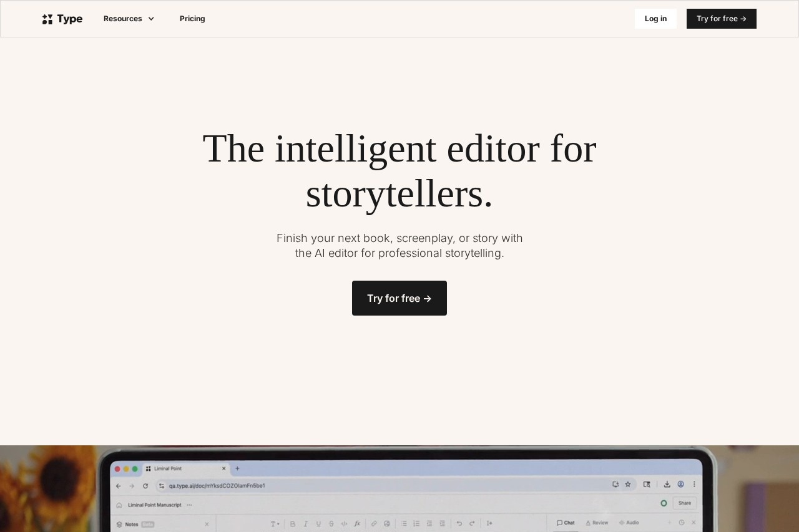Image resolution: width=799 pixels, height=532 pixels.
Task: Toggle strikethrough in the editor toolbar
Action: [x=331, y=523]
